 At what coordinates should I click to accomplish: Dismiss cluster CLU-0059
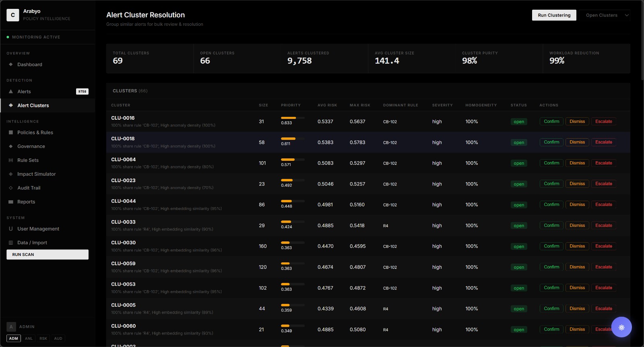[x=577, y=267]
